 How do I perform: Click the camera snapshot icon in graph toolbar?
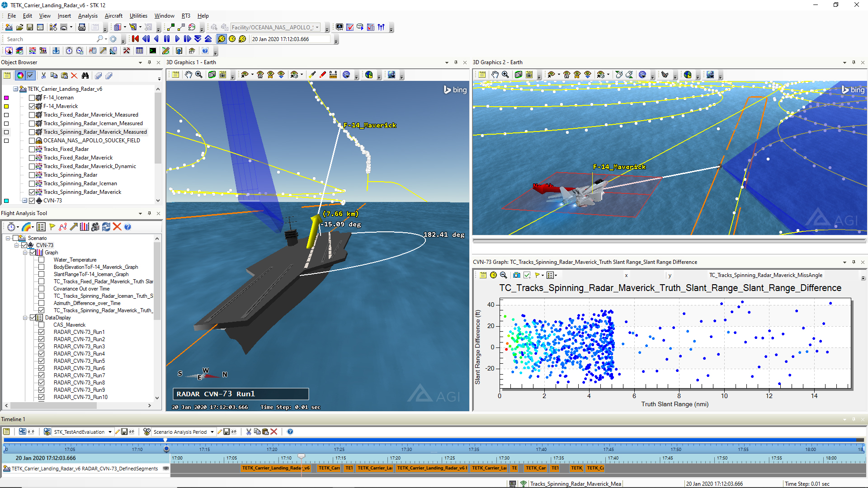[516, 275]
